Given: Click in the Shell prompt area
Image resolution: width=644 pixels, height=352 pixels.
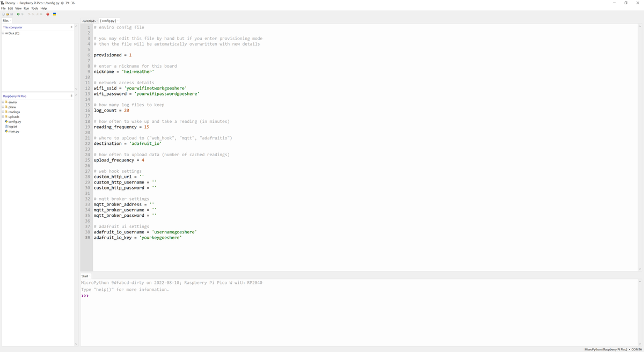Looking at the screenshot, I should click(x=107, y=295).
